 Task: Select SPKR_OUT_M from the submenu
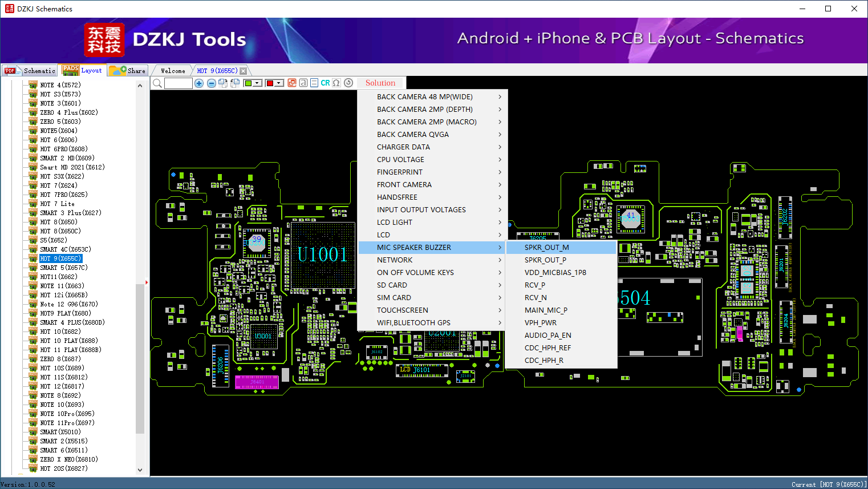click(x=561, y=248)
